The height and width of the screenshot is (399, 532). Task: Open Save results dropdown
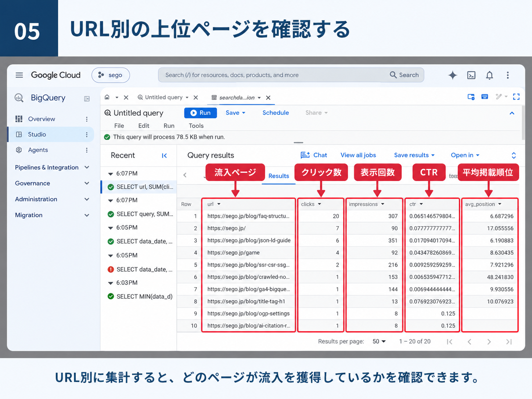tap(414, 155)
